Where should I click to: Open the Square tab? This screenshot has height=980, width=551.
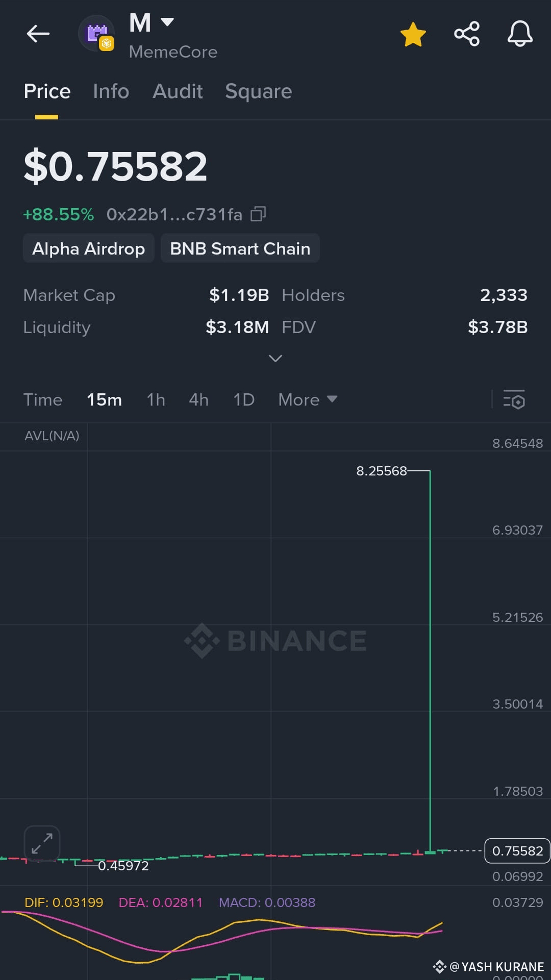point(259,92)
